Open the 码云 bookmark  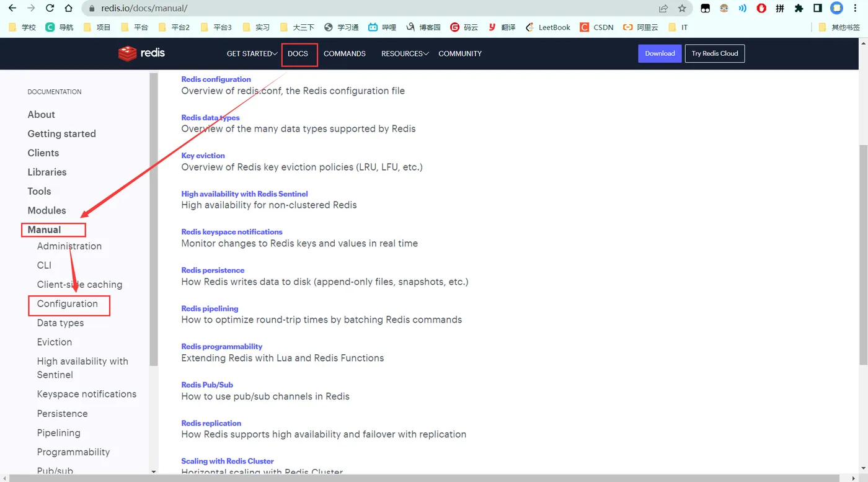[x=464, y=27]
